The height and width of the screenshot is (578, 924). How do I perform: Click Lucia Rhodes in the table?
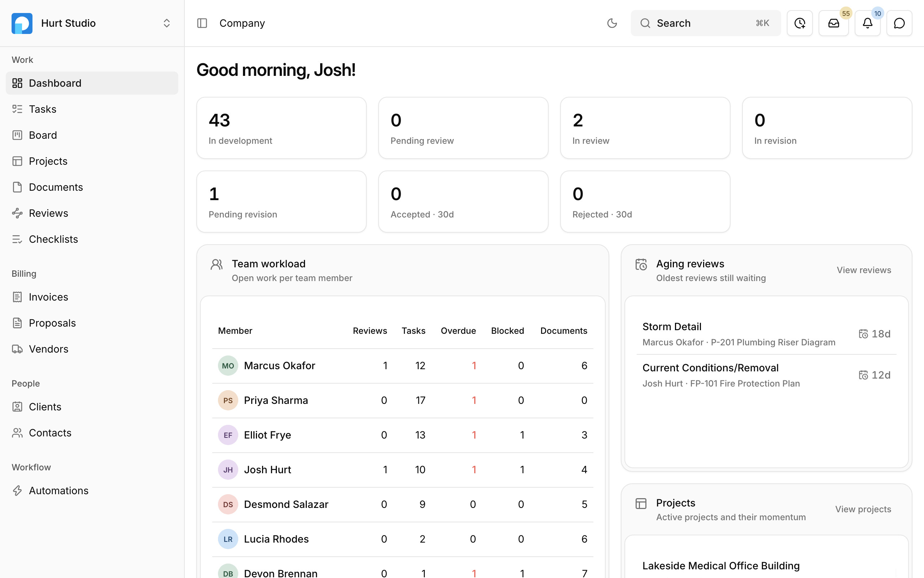(x=276, y=539)
